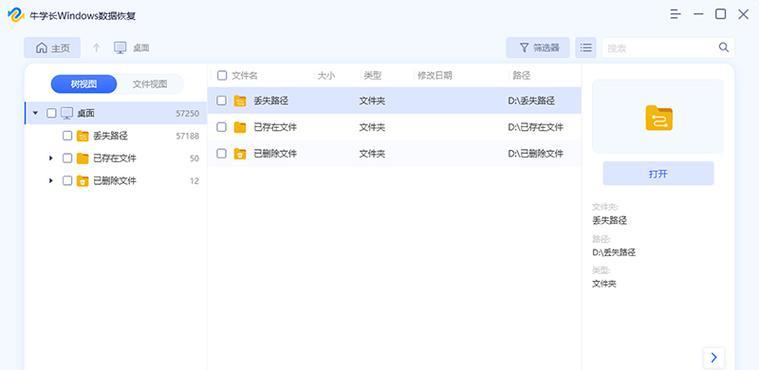Click the next arrow chevron button

[x=713, y=358]
